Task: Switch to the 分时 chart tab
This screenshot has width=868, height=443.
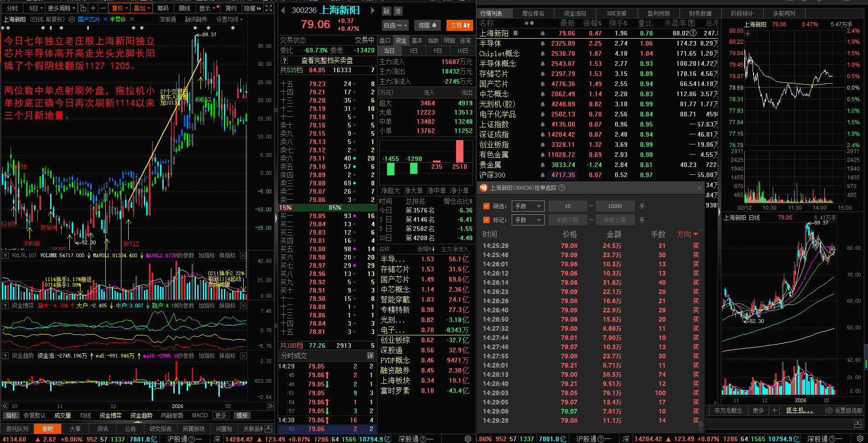Action: [12, 8]
